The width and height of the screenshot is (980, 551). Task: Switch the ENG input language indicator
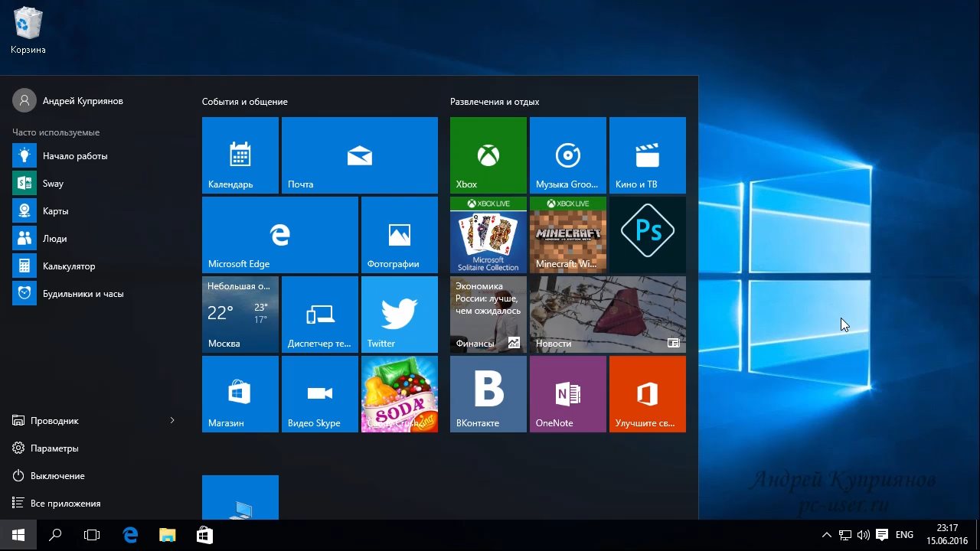tap(904, 535)
